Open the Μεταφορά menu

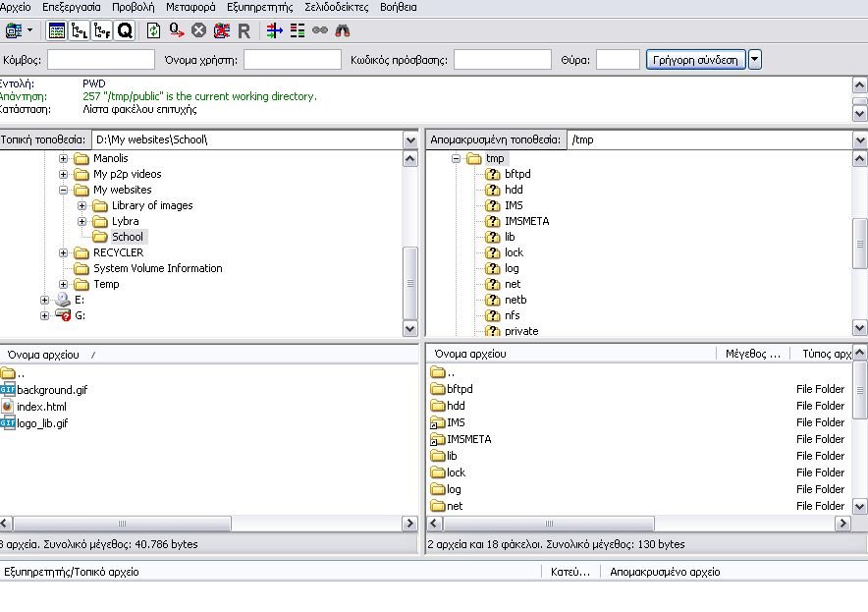[x=191, y=7]
